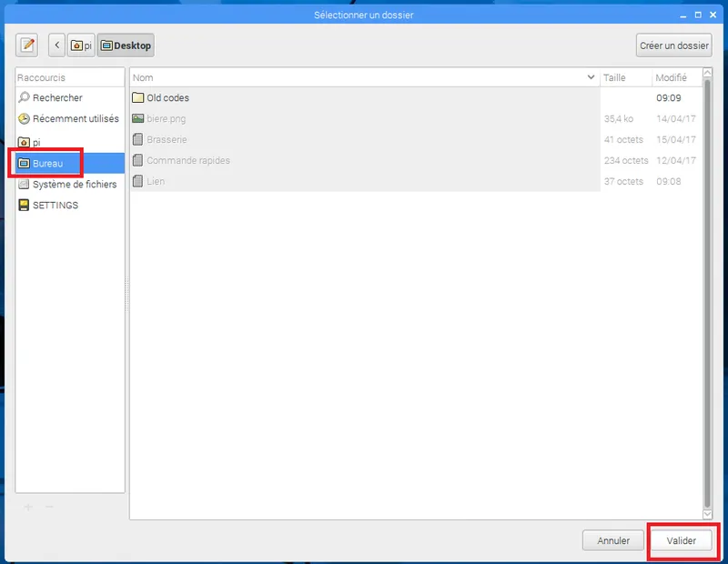
Task: Open Récemment utilisés in the sidebar
Action: tap(75, 118)
